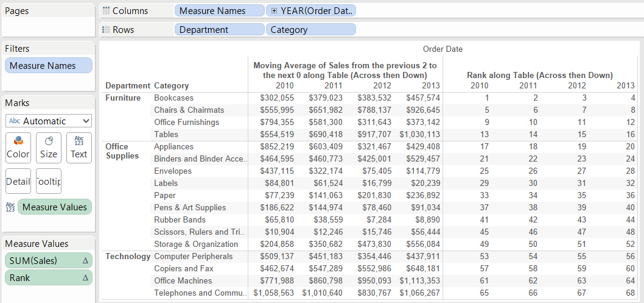The height and width of the screenshot is (303, 644).
Task: Select the Category pill on Rows
Action: pyautogui.click(x=310, y=29)
